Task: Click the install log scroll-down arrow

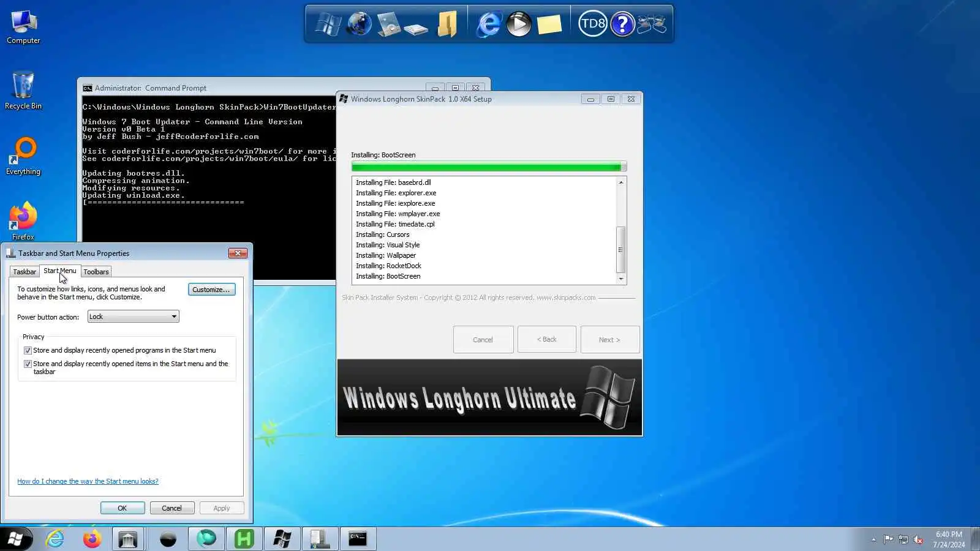Action: pyautogui.click(x=621, y=279)
